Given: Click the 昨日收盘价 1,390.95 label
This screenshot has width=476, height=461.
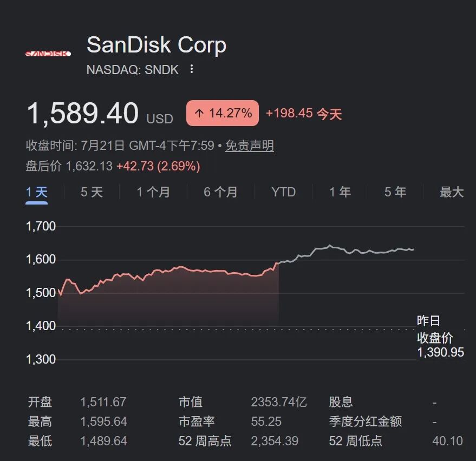Looking at the screenshot, I should click(x=440, y=337).
